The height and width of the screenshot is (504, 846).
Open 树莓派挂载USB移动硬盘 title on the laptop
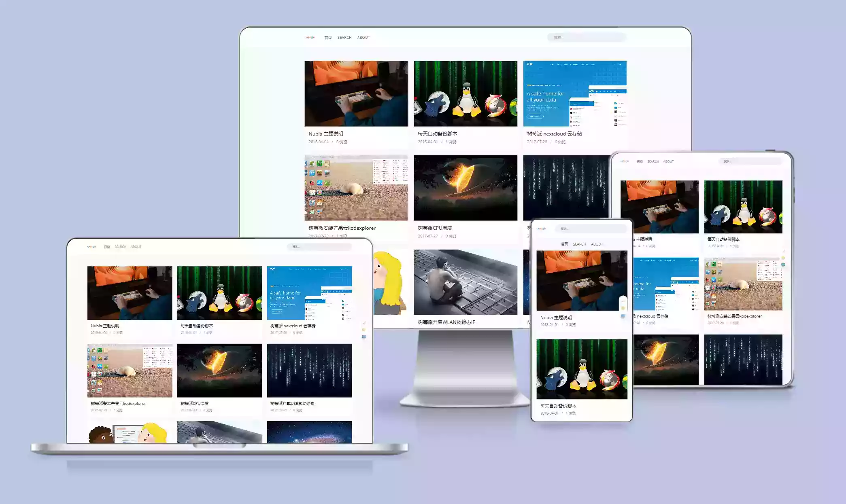tap(292, 403)
